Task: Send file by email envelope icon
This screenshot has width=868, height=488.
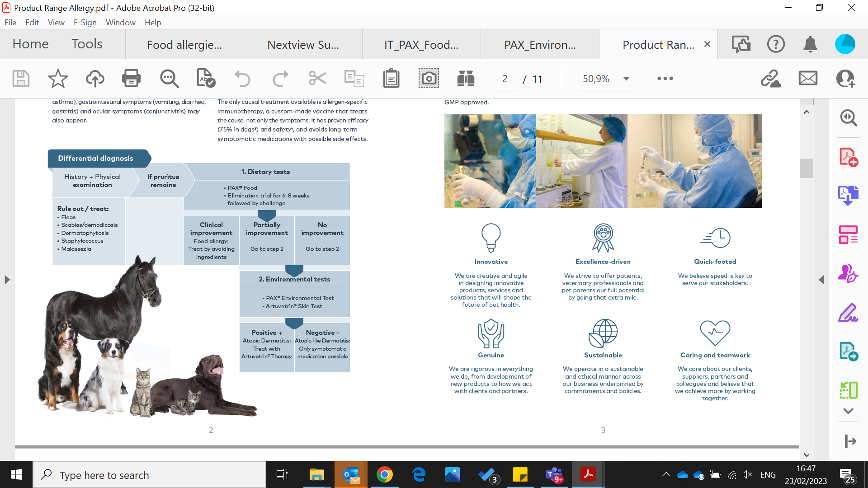Action: pos(808,79)
